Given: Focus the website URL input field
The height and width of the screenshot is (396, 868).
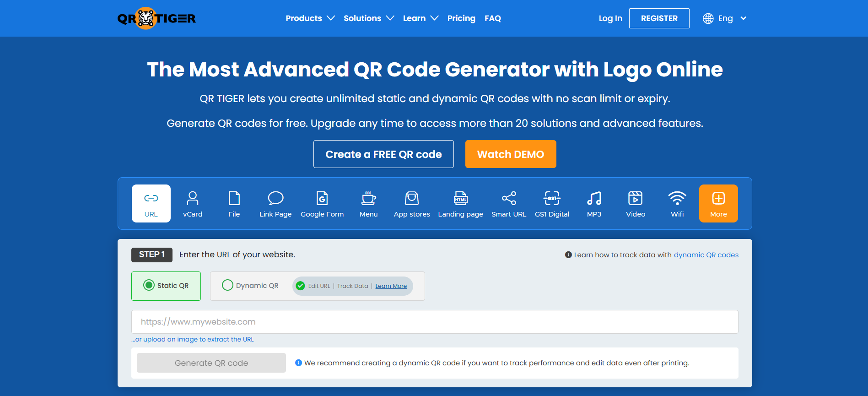Looking at the screenshot, I should click(435, 322).
